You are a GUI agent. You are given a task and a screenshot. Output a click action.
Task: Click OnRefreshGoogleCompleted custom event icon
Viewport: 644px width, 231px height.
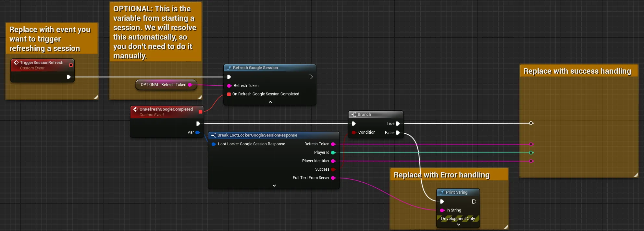pyautogui.click(x=136, y=109)
